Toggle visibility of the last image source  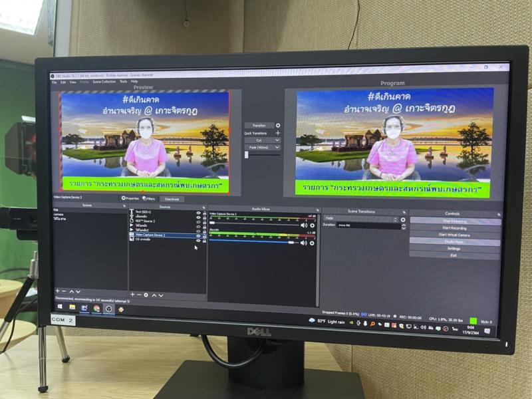click(x=198, y=241)
